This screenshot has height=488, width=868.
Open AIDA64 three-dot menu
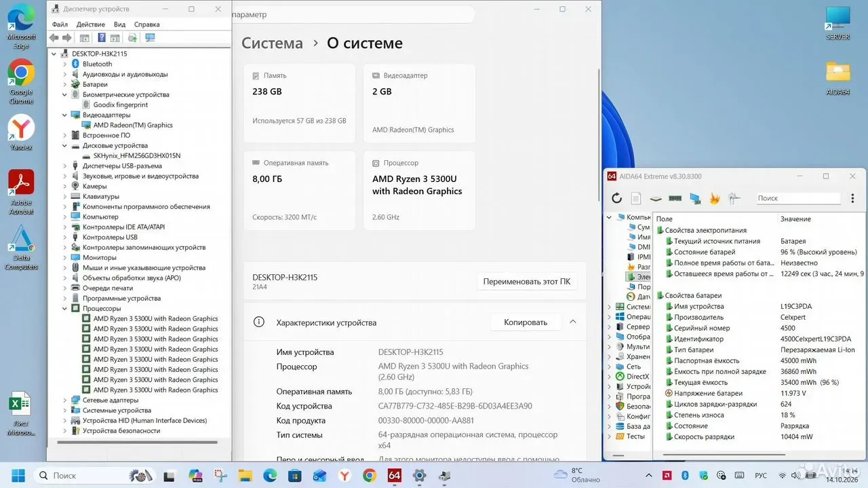pyautogui.click(x=854, y=198)
